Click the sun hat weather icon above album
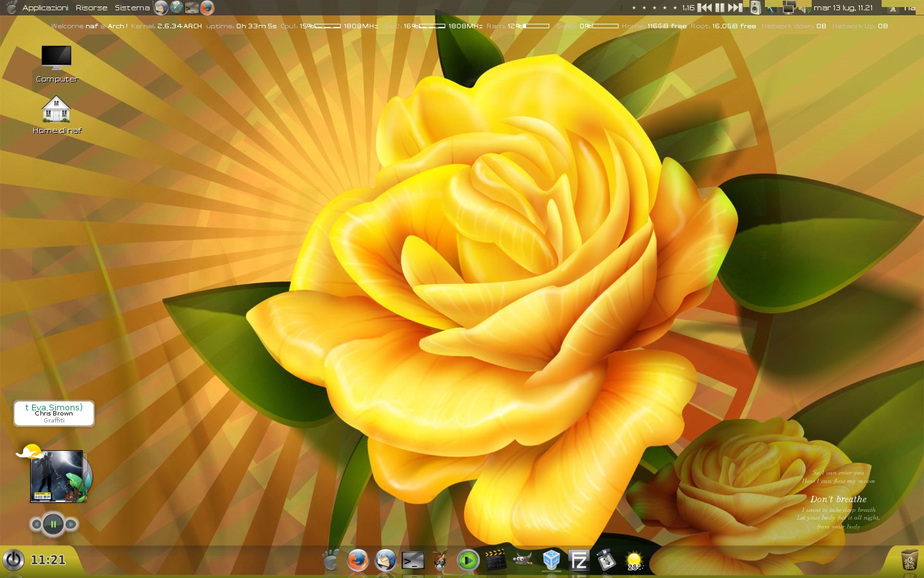Viewport: 924px width, 578px height. pos(29,451)
